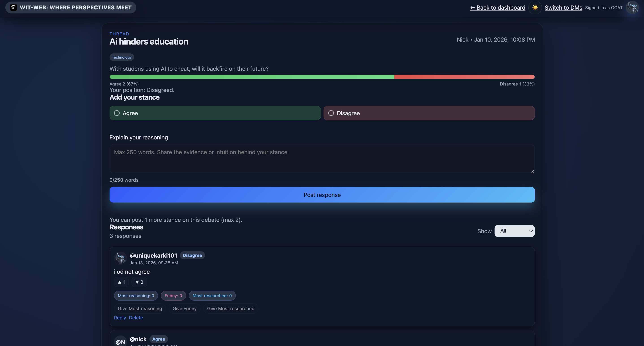The width and height of the screenshot is (644, 346).
Task: Click uniquekarki101's avatar image
Action: click(120, 258)
